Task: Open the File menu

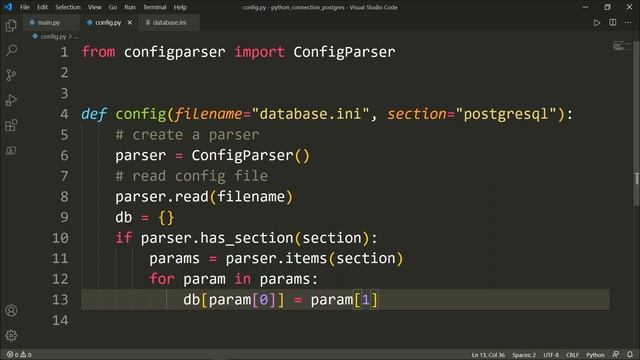Action: 24,7
